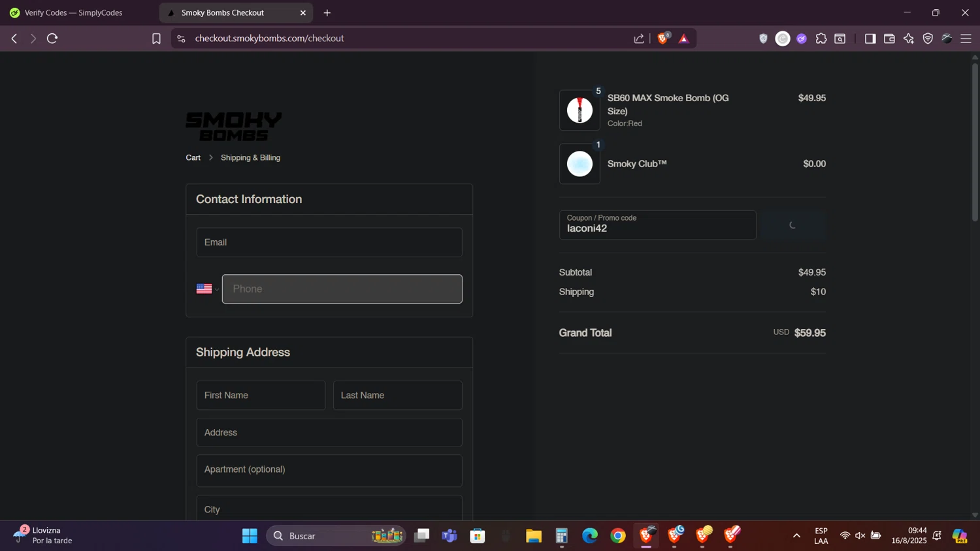Click the address bar URL
The image size is (980, 551).
(x=269, y=39)
